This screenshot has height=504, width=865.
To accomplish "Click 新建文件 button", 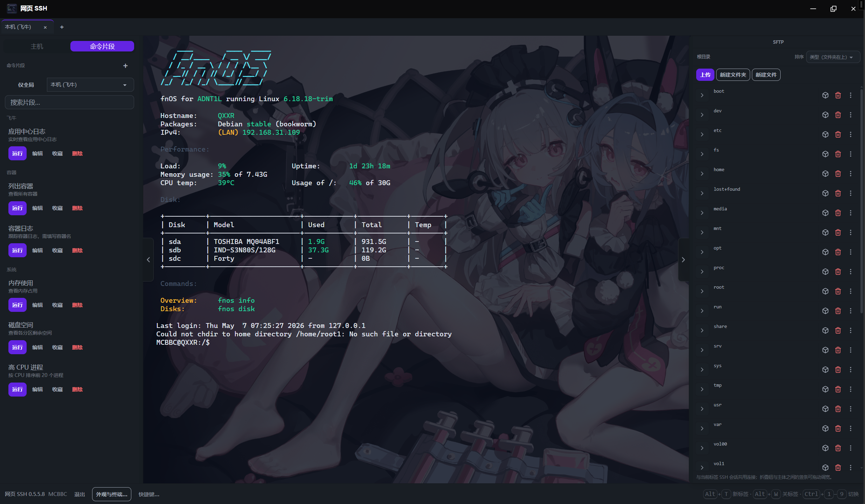I will (766, 75).
